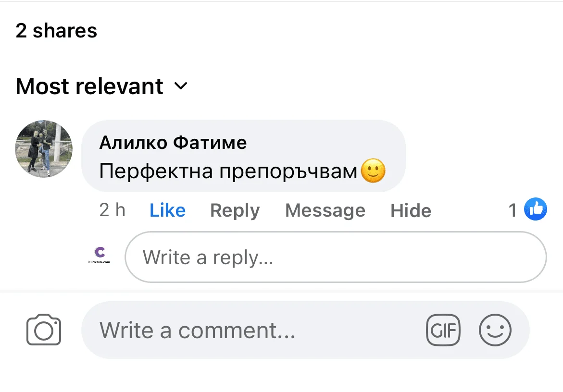Click the ClickTuk.com page avatar

[x=100, y=255]
